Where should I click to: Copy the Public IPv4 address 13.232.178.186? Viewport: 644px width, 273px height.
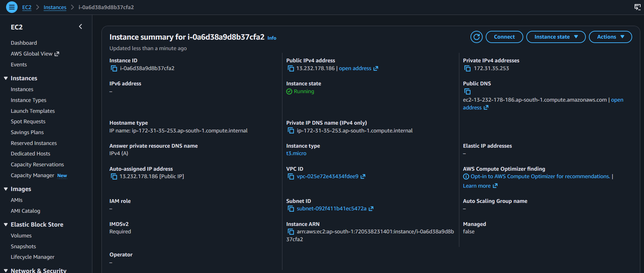tap(291, 68)
